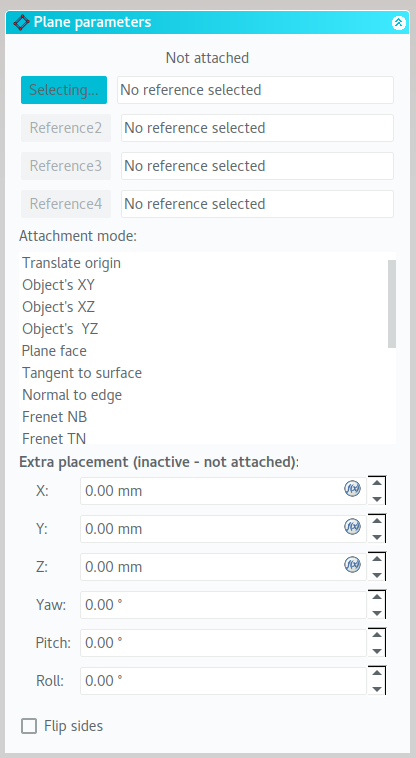This screenshot has width=416, height=758.
Task: Open expression editor for Y field
Action: click(352, 526)
